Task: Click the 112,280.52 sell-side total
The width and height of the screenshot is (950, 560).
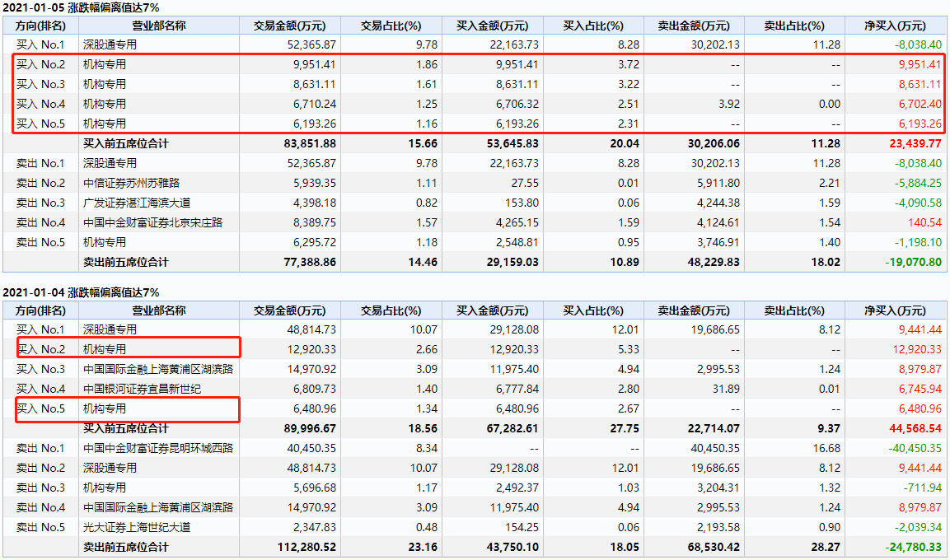Action: [x=307, y=548]
